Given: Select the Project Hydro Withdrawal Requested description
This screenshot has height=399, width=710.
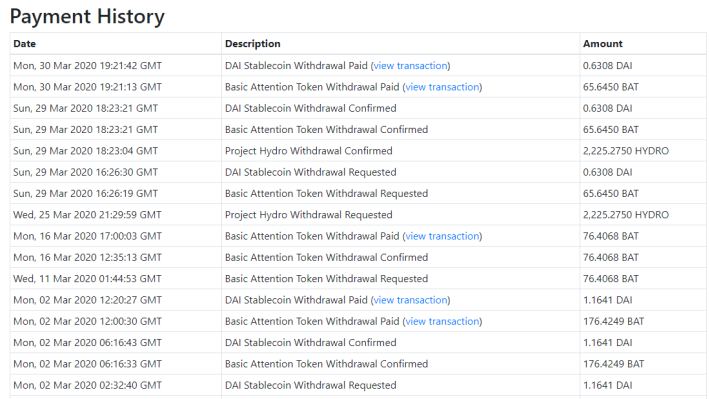Looking at the screenshot, I should [308, 215].
